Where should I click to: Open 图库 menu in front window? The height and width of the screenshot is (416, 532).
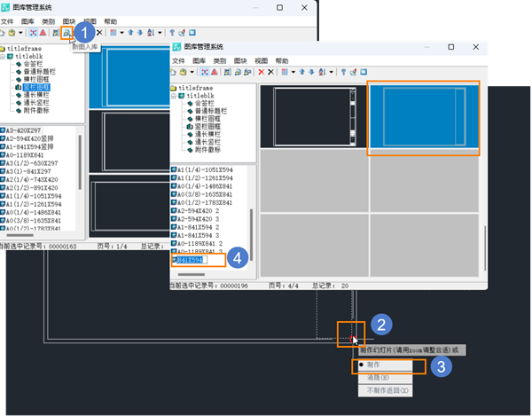click(x=199, y=61)
